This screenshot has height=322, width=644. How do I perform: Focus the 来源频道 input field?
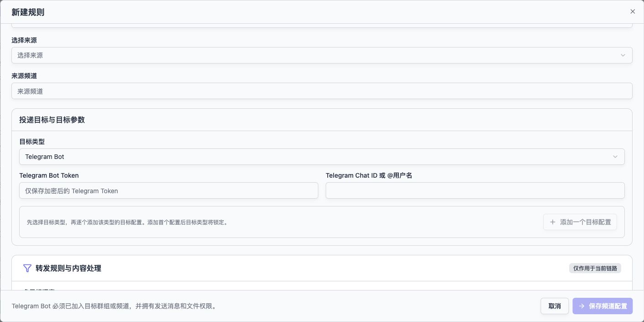coord(322,91)
